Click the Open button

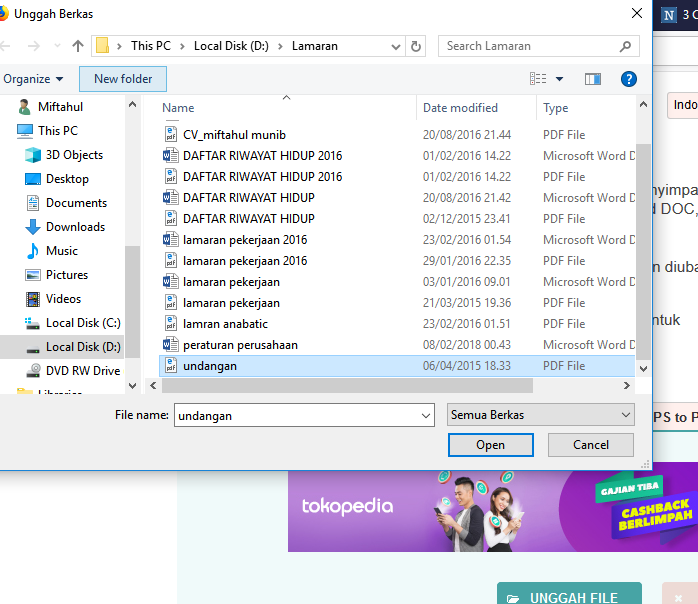[491, 445]
